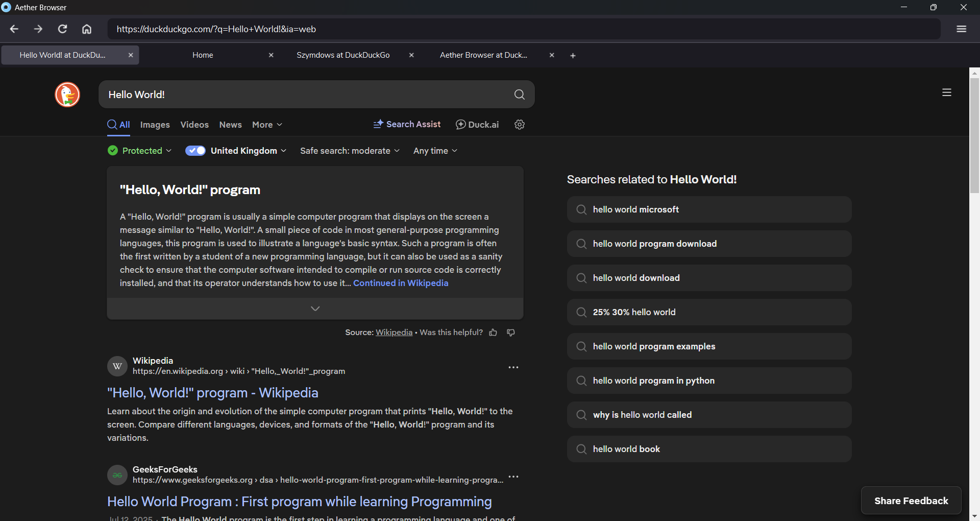Open a new tab with plus icon
Viewport: 980px width, 521px height.
[x=573, y=56]
